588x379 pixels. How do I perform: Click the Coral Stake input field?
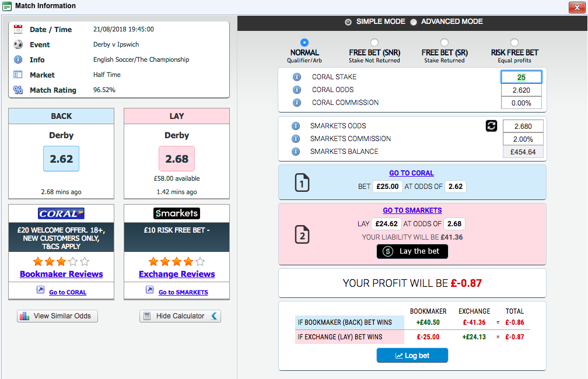(x=521, y=77)
